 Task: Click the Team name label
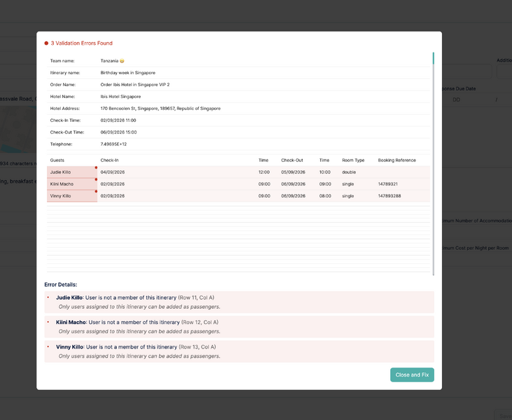(x=62, y=61)
